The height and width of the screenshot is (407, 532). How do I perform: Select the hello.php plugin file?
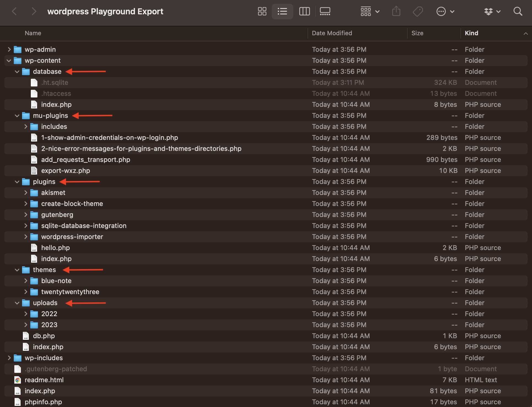pyautogui.click(x=55, y=248)
